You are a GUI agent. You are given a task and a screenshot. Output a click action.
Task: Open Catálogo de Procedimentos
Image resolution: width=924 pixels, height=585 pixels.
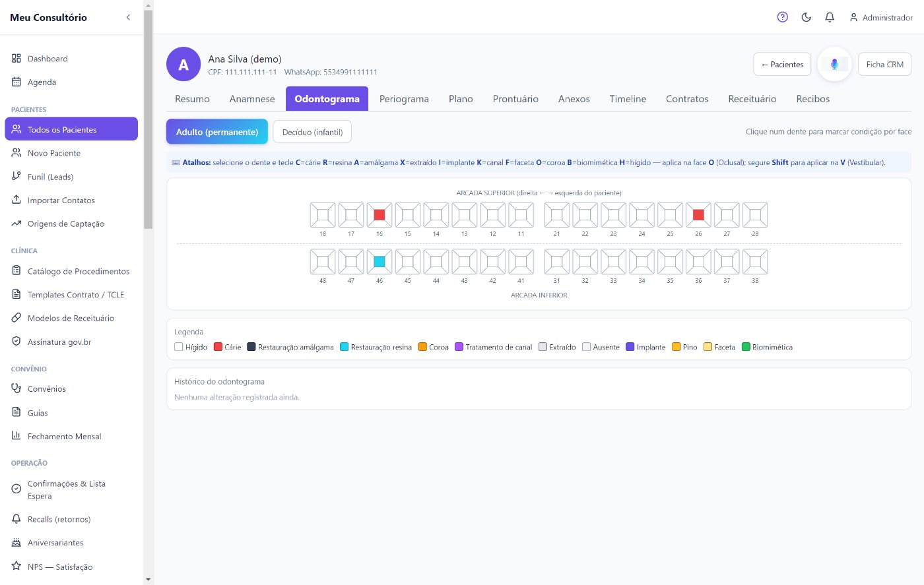click(71, 271)
